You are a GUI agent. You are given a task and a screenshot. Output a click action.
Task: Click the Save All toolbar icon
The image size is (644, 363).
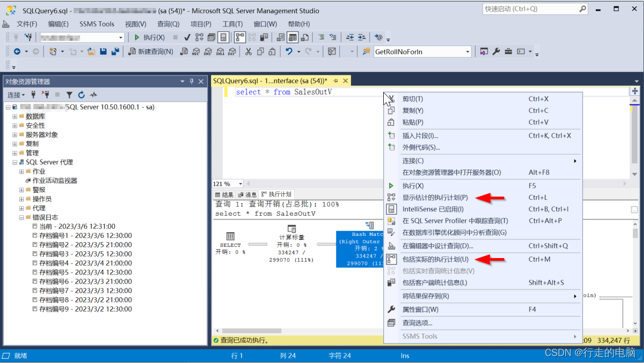115,51
